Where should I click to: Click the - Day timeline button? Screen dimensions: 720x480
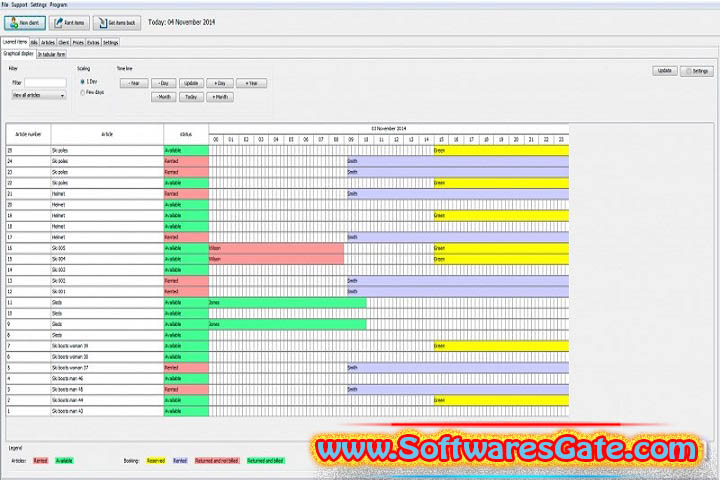pyautogui.click(x=163, y=83)
